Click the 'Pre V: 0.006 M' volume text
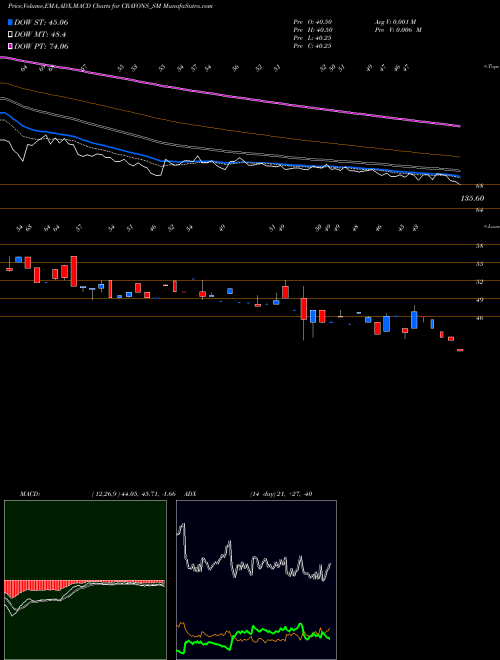500x660 pixels. click(397, 30)
